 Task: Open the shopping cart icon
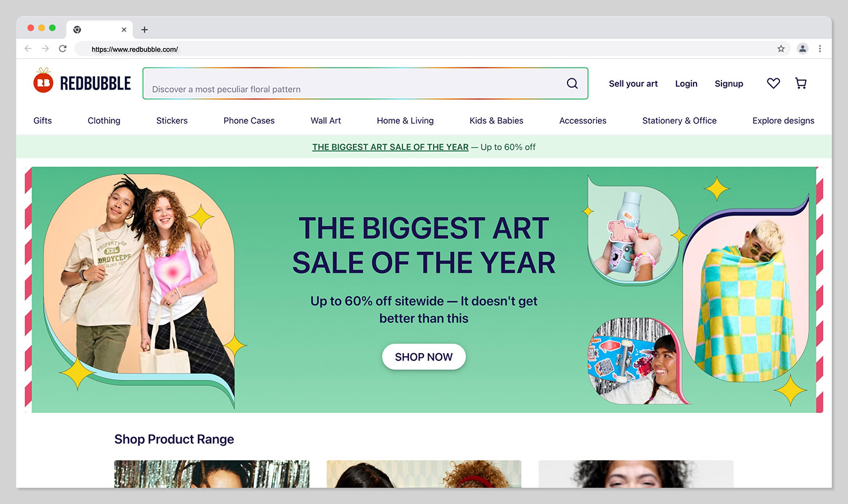click(x=801, y=84)
